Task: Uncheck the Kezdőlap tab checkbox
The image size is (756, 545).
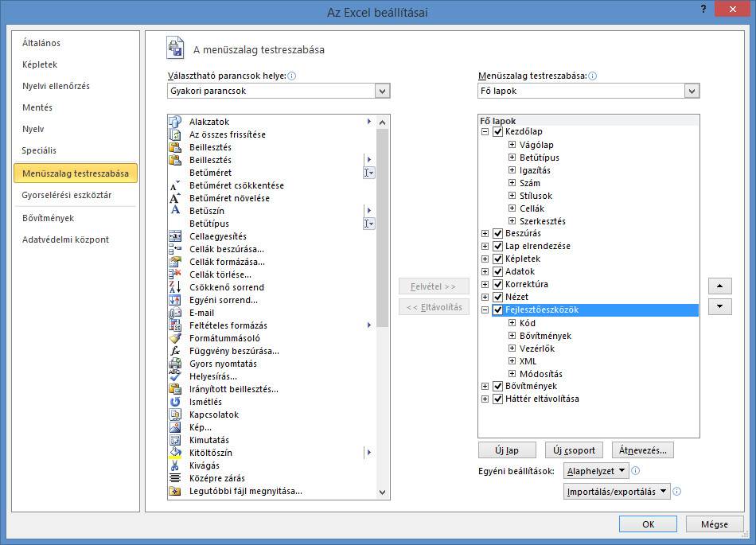Action: point(498,131)
